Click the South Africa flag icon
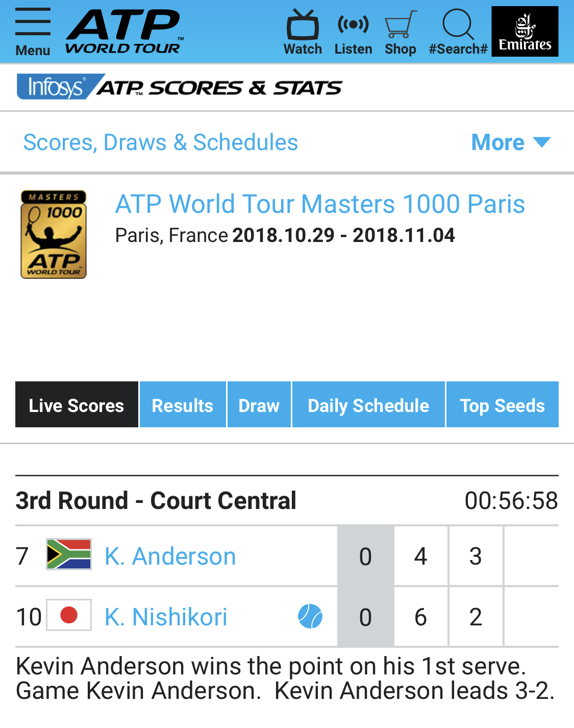The image size is (574, 728). [69, 554]
